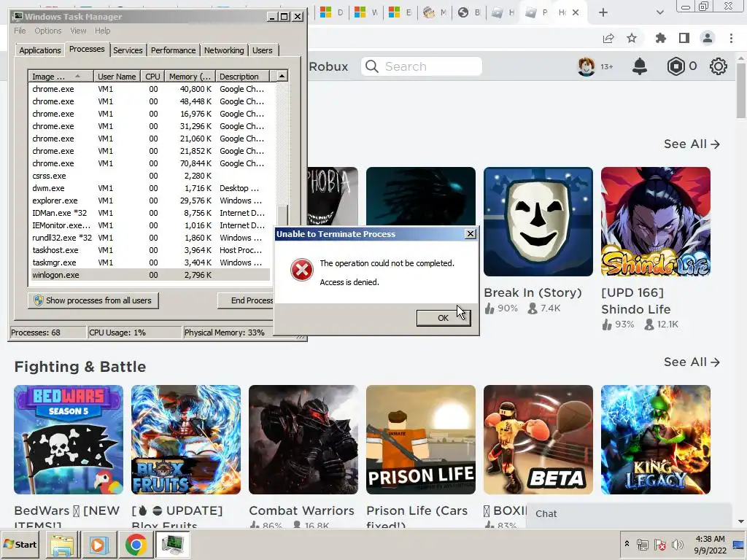
Task: Select the taskhost.exe process row
Action: (150, 250)
